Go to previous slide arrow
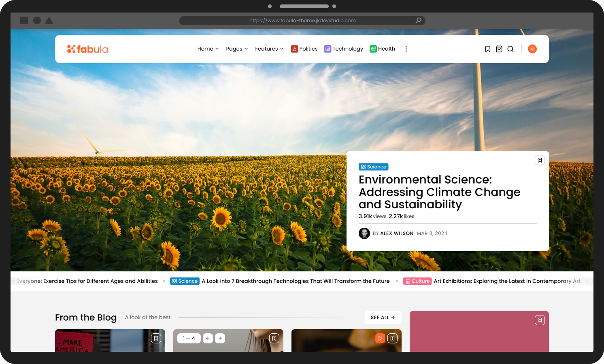Viewport: 604px width, 364px height. 208,338
